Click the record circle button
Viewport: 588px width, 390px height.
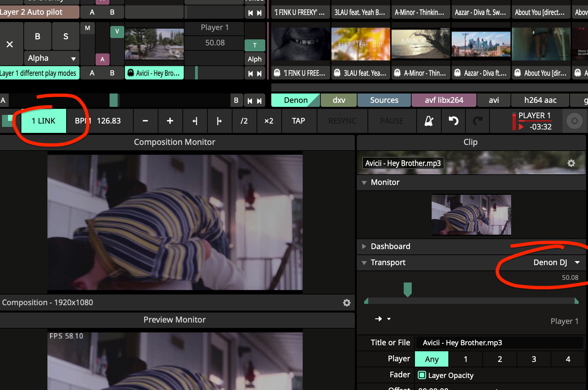click(574, 121)
